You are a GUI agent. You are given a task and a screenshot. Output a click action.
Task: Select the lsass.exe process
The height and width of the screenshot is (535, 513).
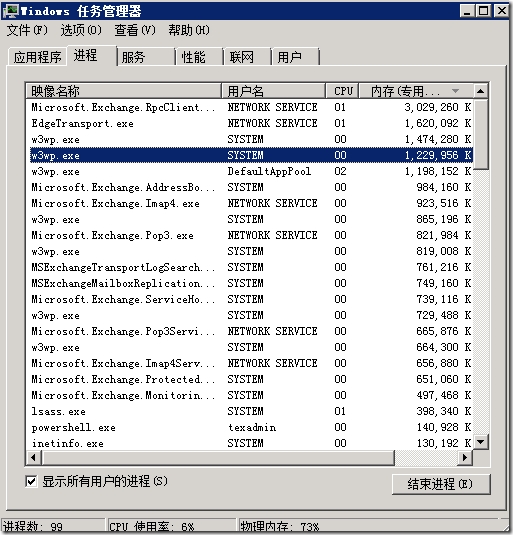coord(250,411)
